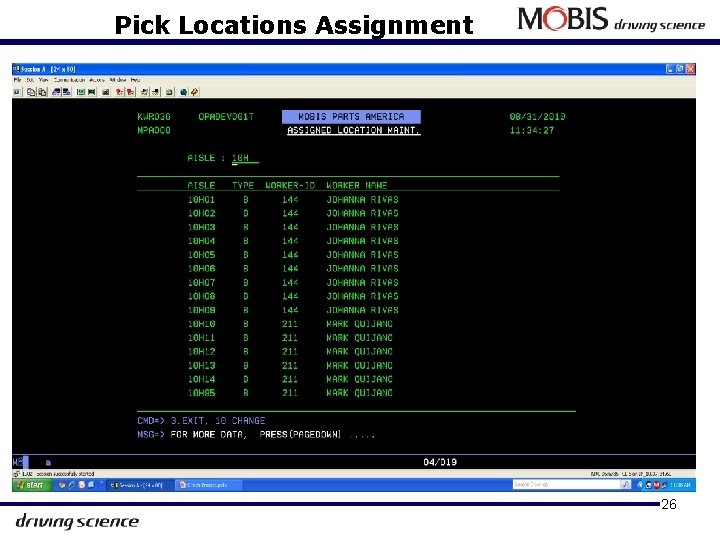The image size is (720, 540).
Task: Select aisle 10H12 in the table
Action: (201, 352)
